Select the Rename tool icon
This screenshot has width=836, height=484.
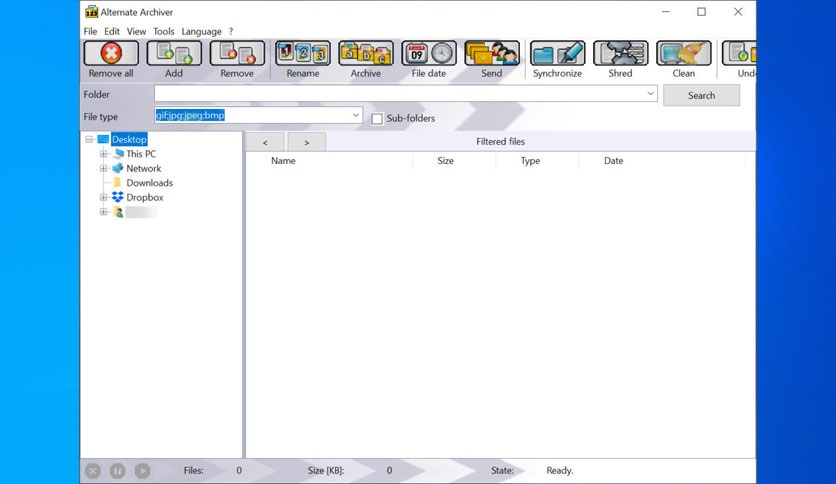point(302,54)
